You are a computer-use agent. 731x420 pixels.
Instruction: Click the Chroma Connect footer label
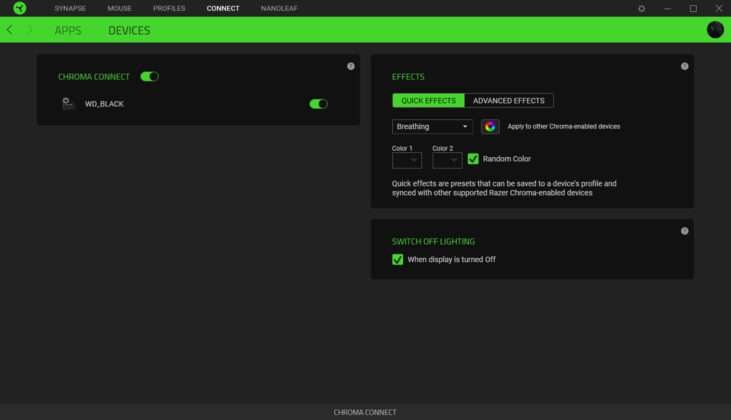(365, 412)
